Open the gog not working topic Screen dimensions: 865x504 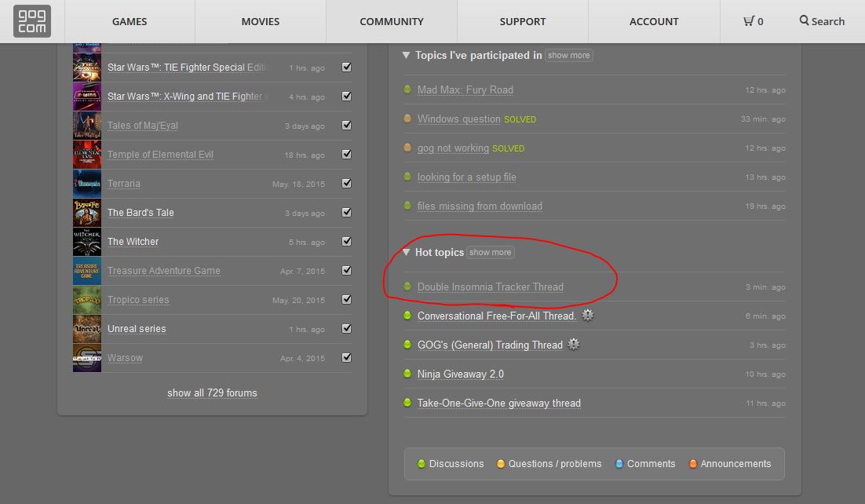point(453,148)
